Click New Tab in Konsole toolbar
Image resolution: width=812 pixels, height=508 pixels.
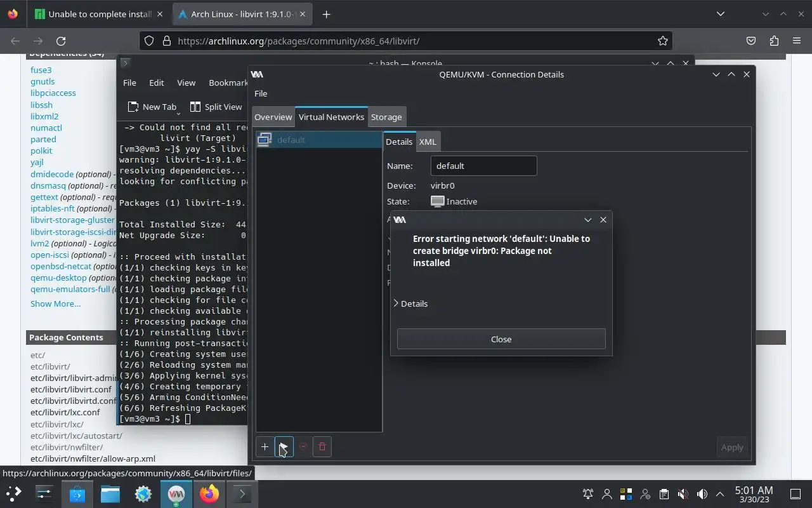pyautogui.click(x=152, y=107)
